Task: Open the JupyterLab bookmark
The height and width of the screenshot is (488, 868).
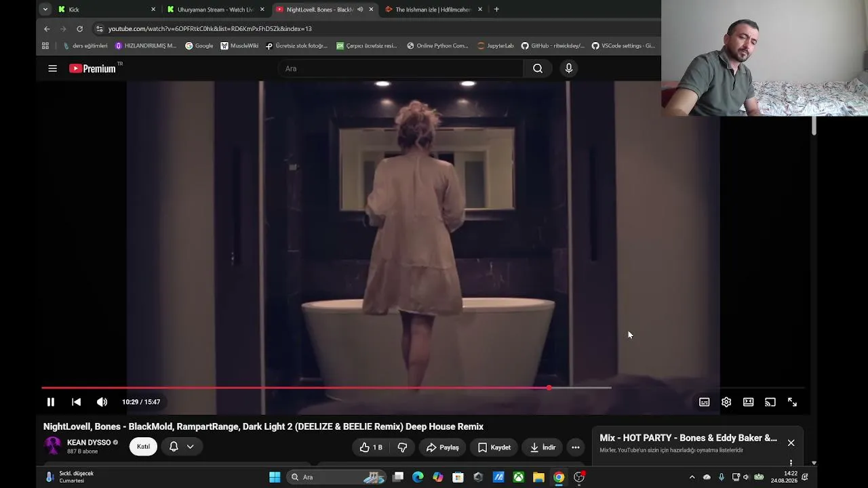Action: (x=496, y=46)
